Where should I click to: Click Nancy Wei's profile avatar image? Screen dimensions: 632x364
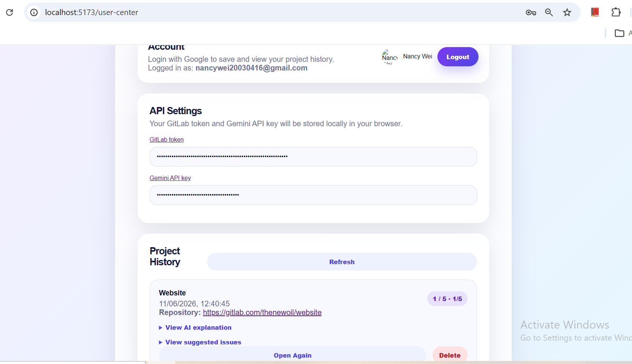(x=390, y=57)
